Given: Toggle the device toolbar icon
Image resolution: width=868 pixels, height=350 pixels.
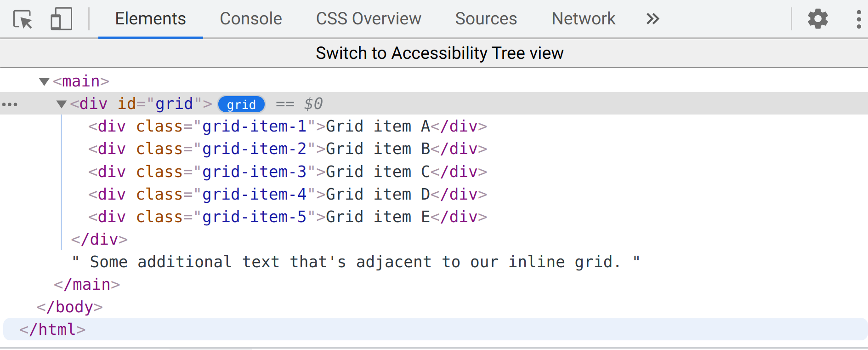Looking at the screenshot, I should [x=61, y=19].
